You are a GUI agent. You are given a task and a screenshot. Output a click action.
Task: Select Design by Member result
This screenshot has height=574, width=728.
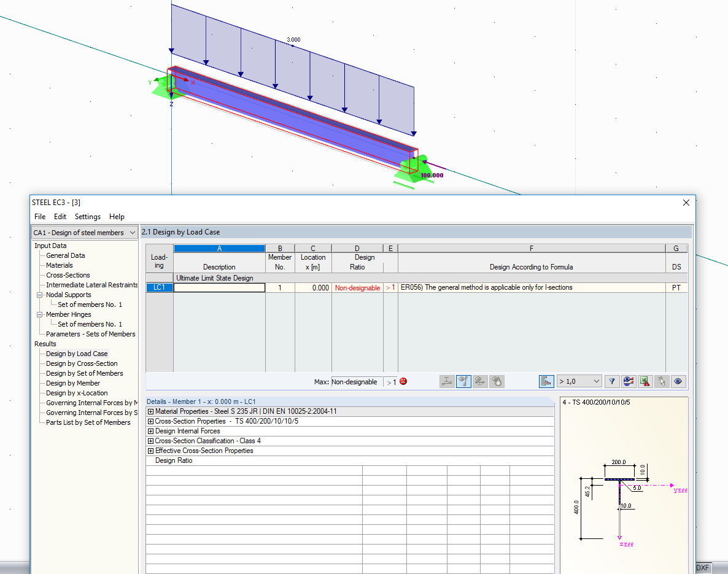point(73,383)
